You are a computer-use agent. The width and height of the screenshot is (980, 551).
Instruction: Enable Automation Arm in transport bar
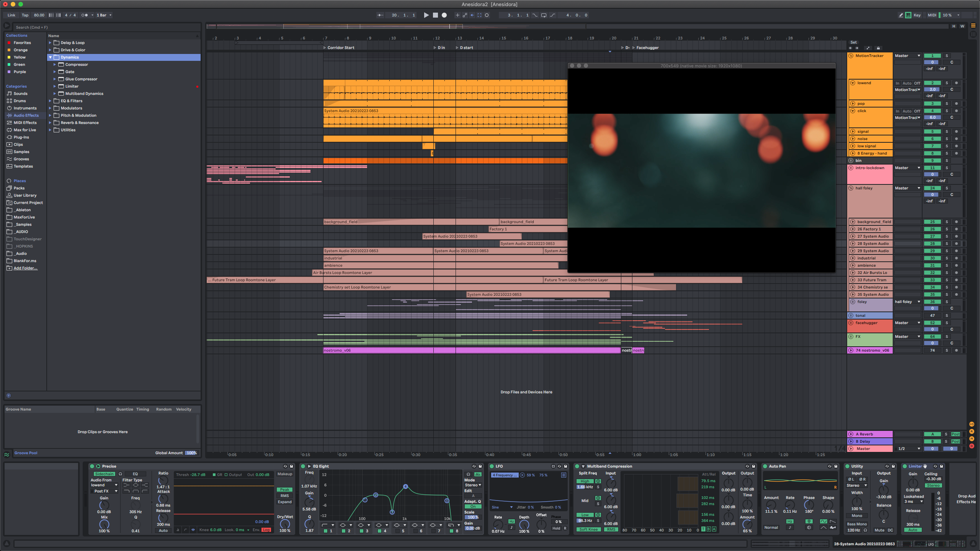(464, 15)
